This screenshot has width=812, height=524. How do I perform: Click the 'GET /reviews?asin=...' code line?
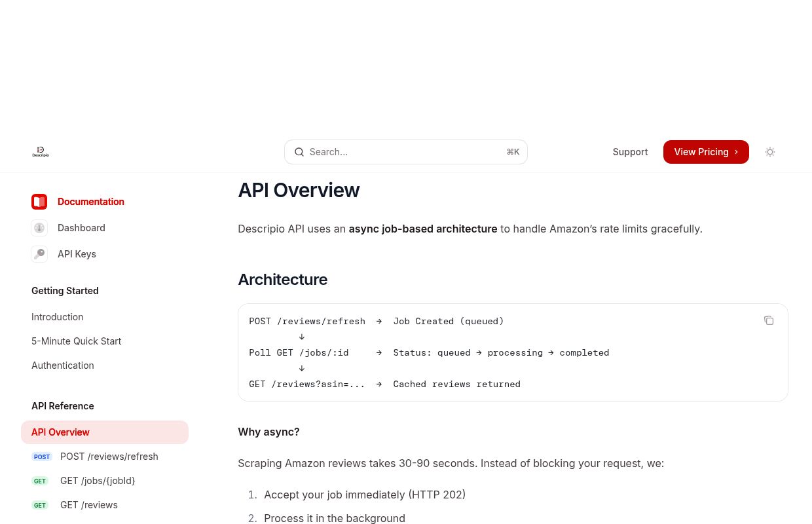(x=384, y=384)
